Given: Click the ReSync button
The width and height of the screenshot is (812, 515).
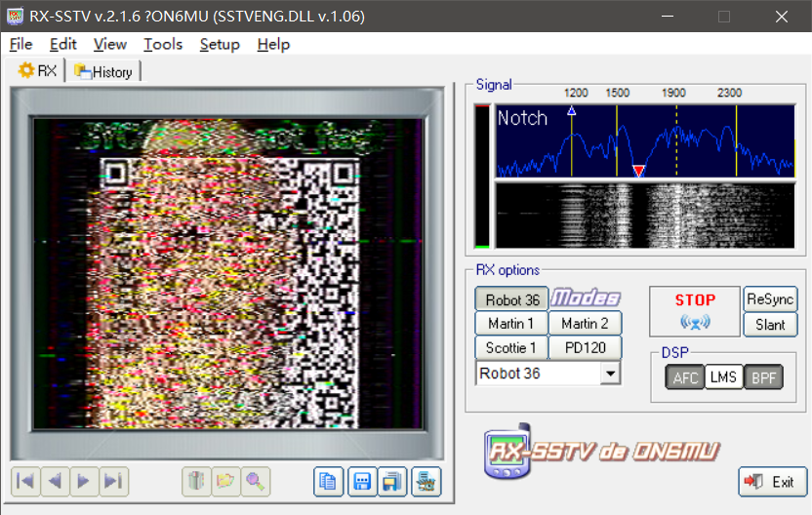Looking at the screenshot, I should pos(770,299).
